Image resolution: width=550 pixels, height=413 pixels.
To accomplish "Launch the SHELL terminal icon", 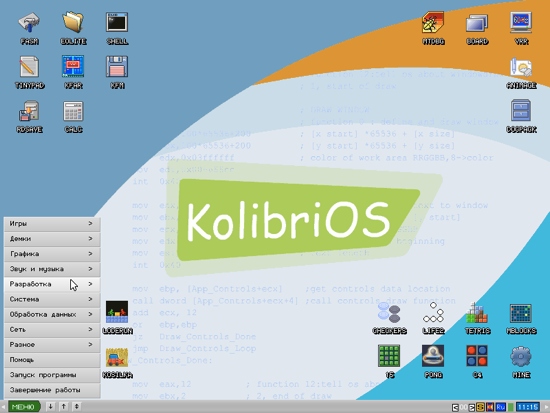I will tap(117, 28).
